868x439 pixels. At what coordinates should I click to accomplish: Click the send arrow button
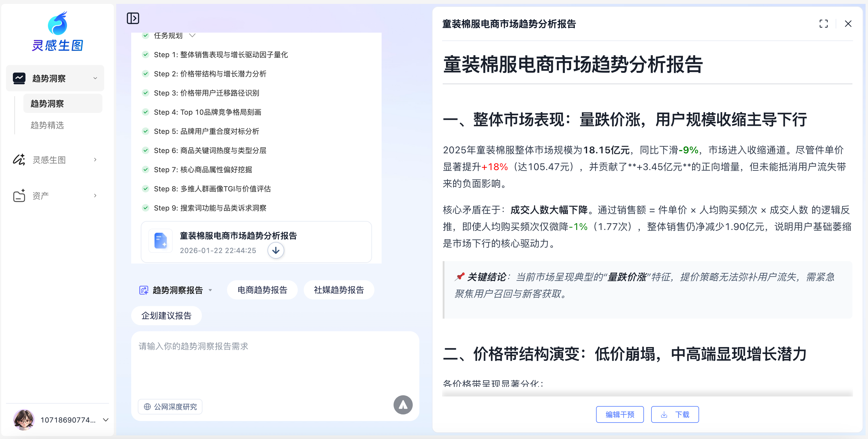(403, 405)
